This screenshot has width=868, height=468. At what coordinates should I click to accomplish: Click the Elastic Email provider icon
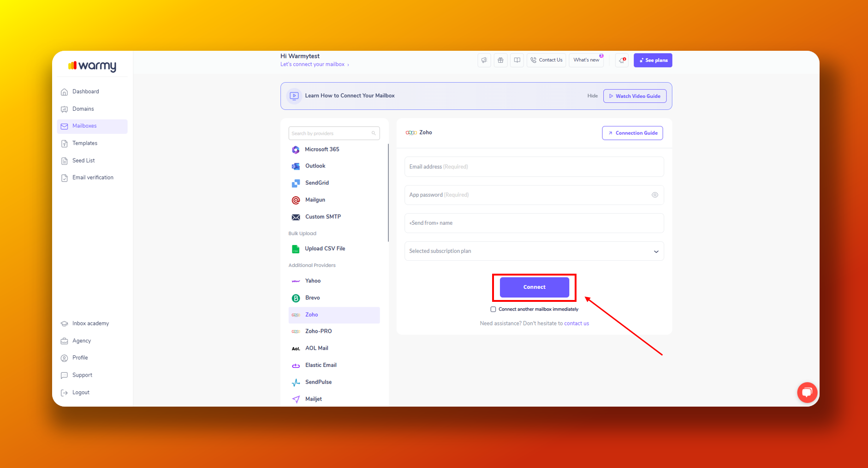pyautogui.click(x=296, y=366)
